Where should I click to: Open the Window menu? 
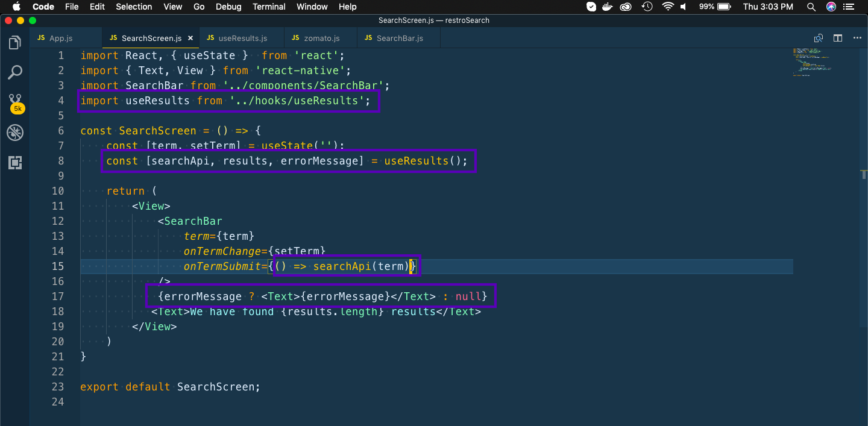pyautogui.click(x=312, y=7)
